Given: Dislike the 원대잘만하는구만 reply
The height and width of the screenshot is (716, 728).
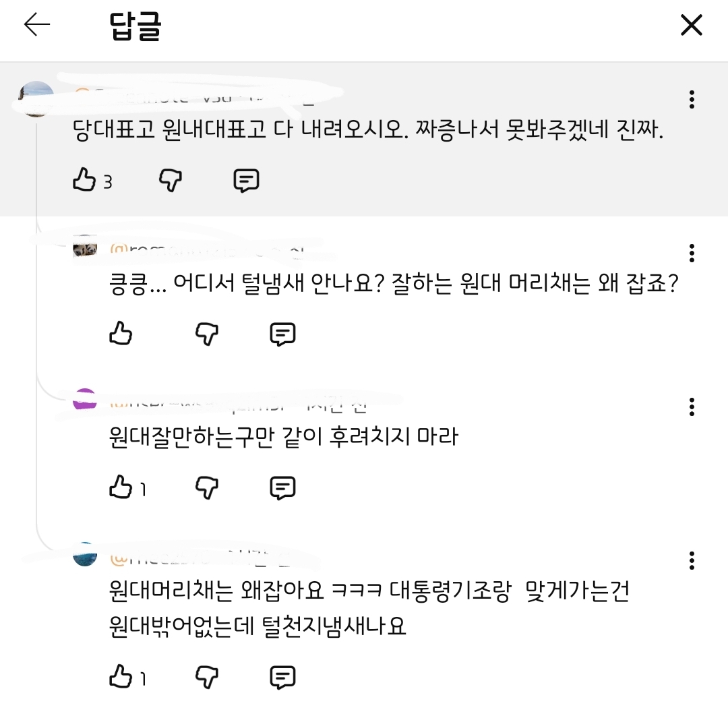Looking at the screenshot, I should pyautogui.click(x=207, y=487).
